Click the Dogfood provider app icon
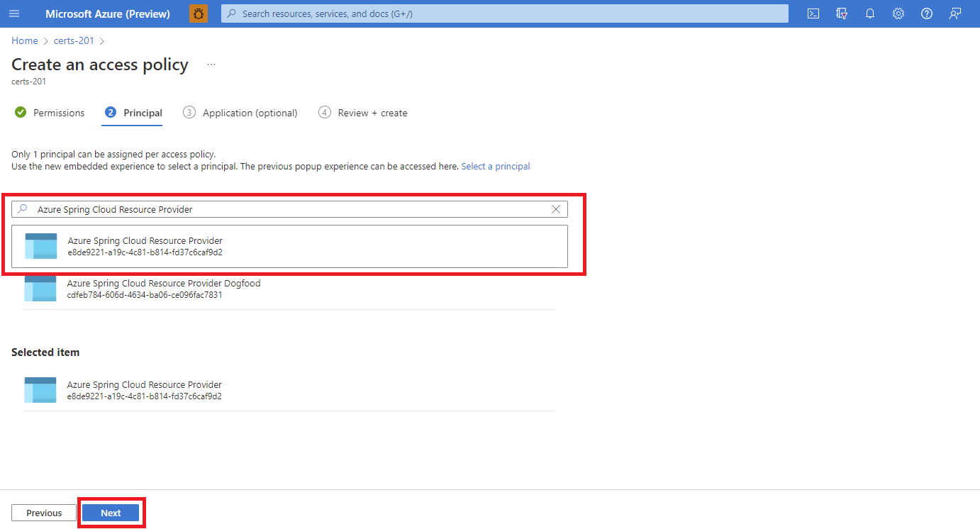The image size is (980, 529). click(40, 289)
